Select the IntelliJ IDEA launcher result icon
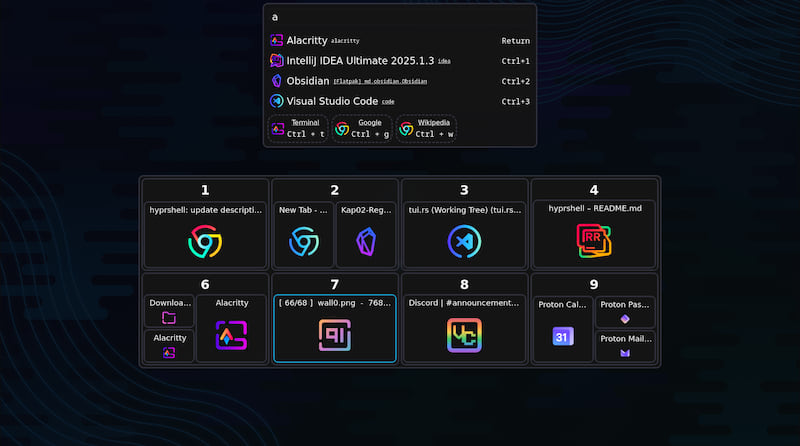Screen dimensions: 800x446 [x=277, y=61]
